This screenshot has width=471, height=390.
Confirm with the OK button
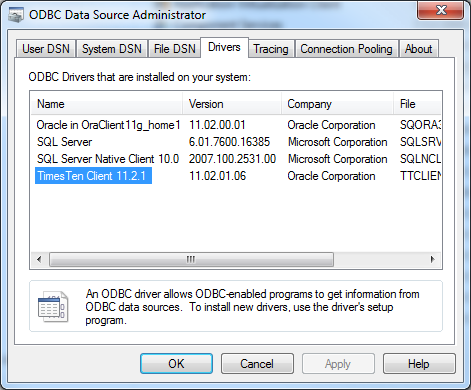click(176, 364)
